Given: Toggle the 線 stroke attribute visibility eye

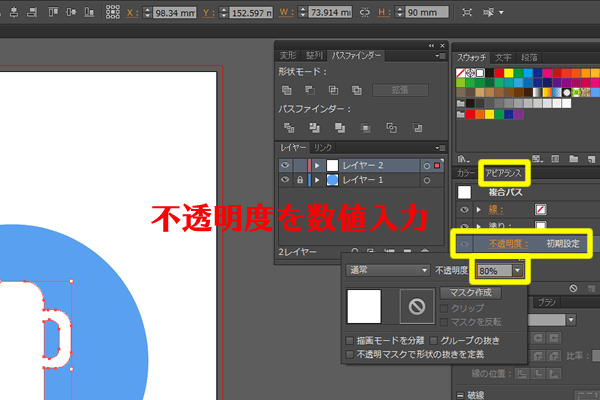Looking at the screenshot, I should click(x=464, y=209).
